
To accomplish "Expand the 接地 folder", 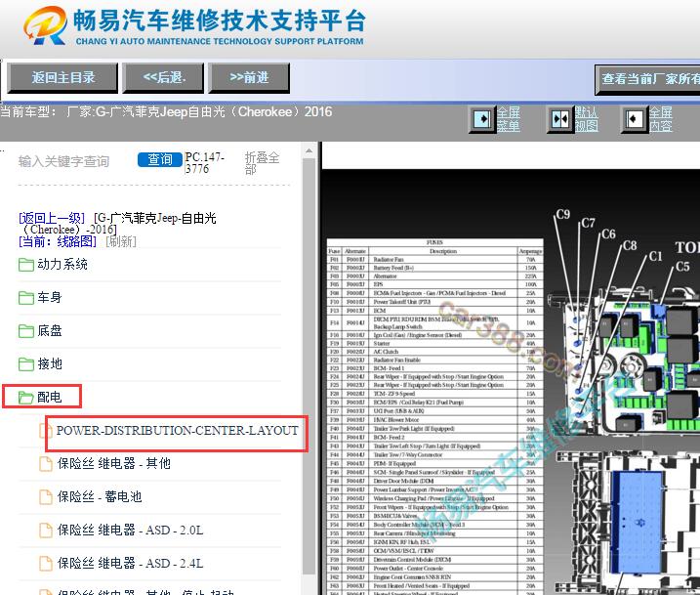I will click(50, 363).
